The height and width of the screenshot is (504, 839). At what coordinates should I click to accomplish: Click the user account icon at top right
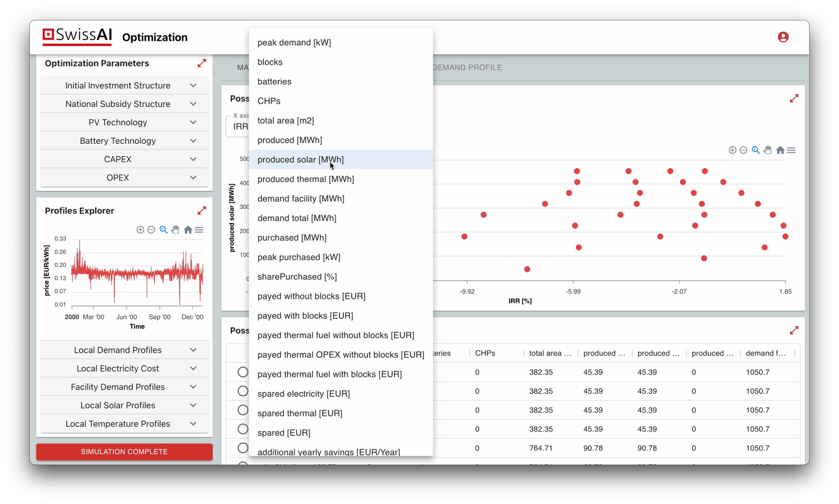pos(782,37)
